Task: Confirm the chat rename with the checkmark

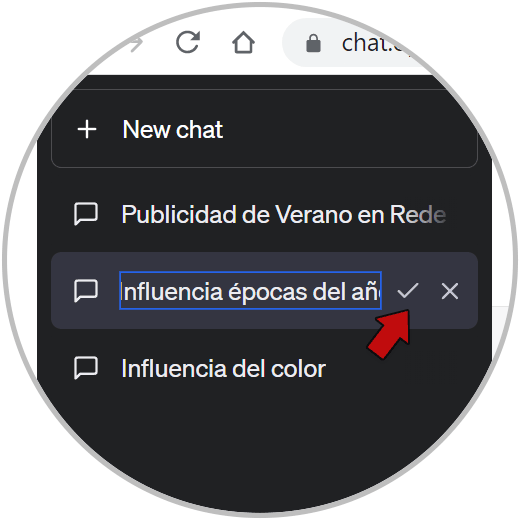Action: pyautogui.click(x=408, y=291)
